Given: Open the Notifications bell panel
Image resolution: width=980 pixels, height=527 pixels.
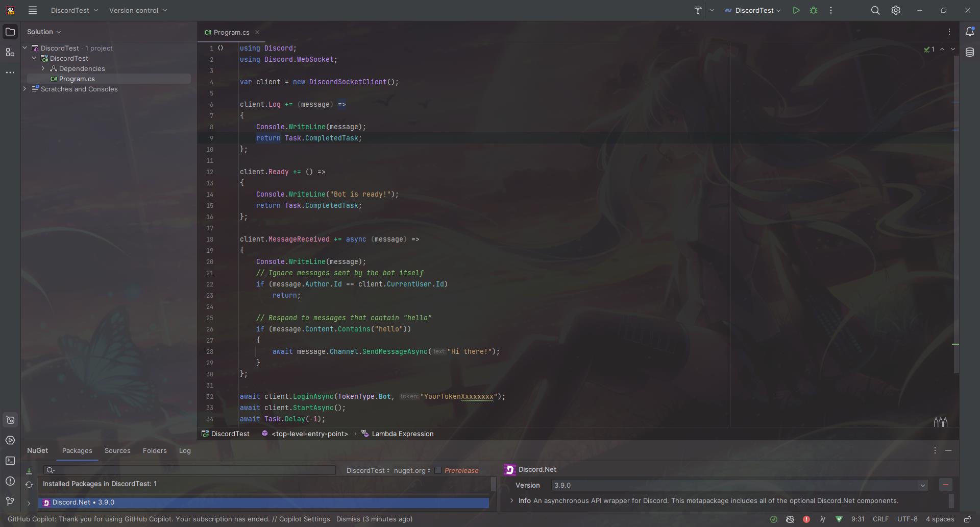Looking at the screenshot, I should click(x=970, y=32).
